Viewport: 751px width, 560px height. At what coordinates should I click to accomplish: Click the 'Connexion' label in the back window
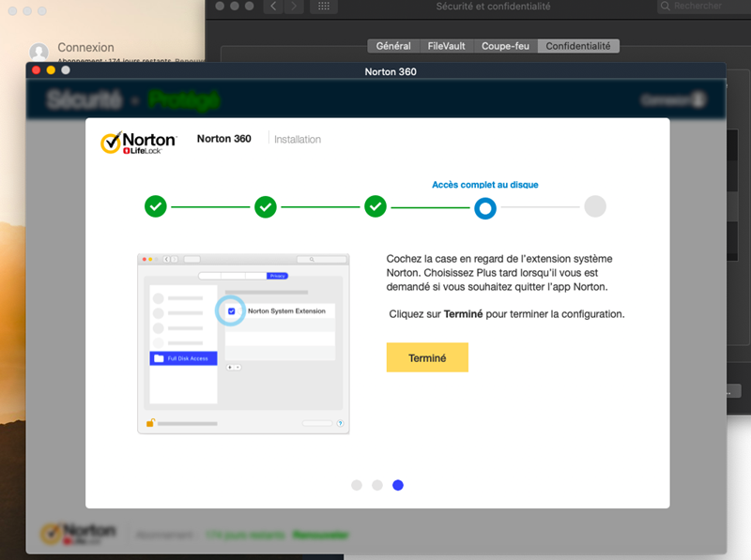[86, 48]
